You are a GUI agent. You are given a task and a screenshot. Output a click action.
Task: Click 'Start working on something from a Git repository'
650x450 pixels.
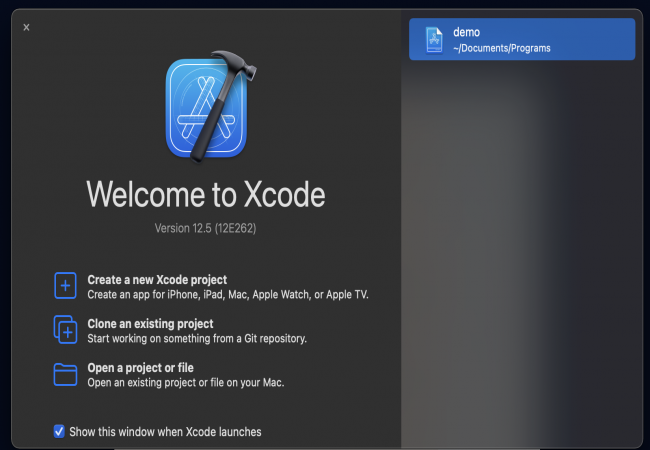(x=197, y=339)
